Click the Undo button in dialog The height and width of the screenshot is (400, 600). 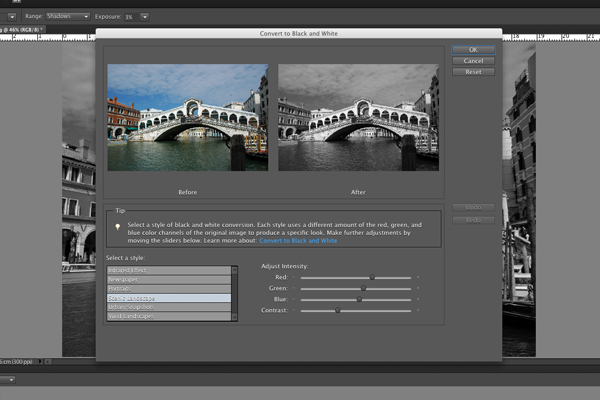coord(473,207)
